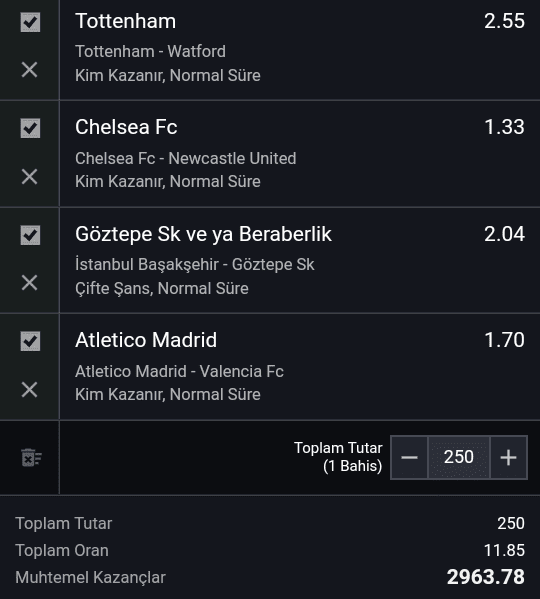This screenshot has width=540, height=599.
Task: Clear all bets with the trash icon
Action: coord(31,458)
